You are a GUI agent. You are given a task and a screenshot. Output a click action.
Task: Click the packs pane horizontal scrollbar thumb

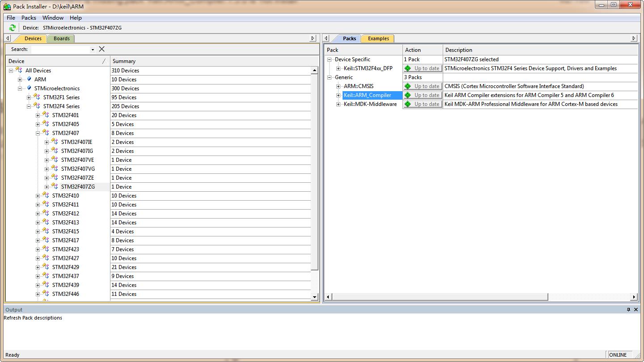tap(440, 297)
